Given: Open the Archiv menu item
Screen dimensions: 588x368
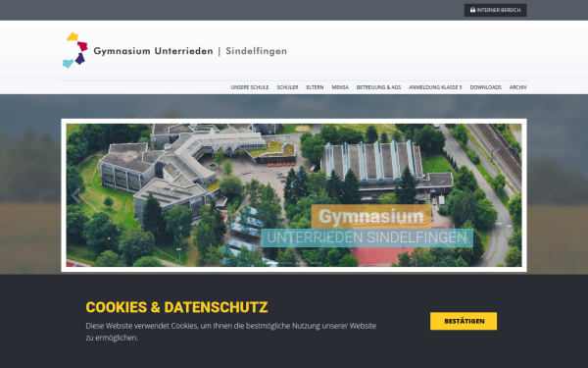Looking at the screenshot, I should [x=517, y=87].
